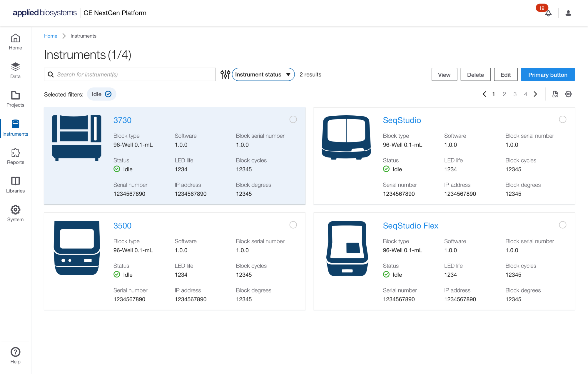Remove the Idle filter chip
This screenshot has width=588, height=374.
coord(108,94)
